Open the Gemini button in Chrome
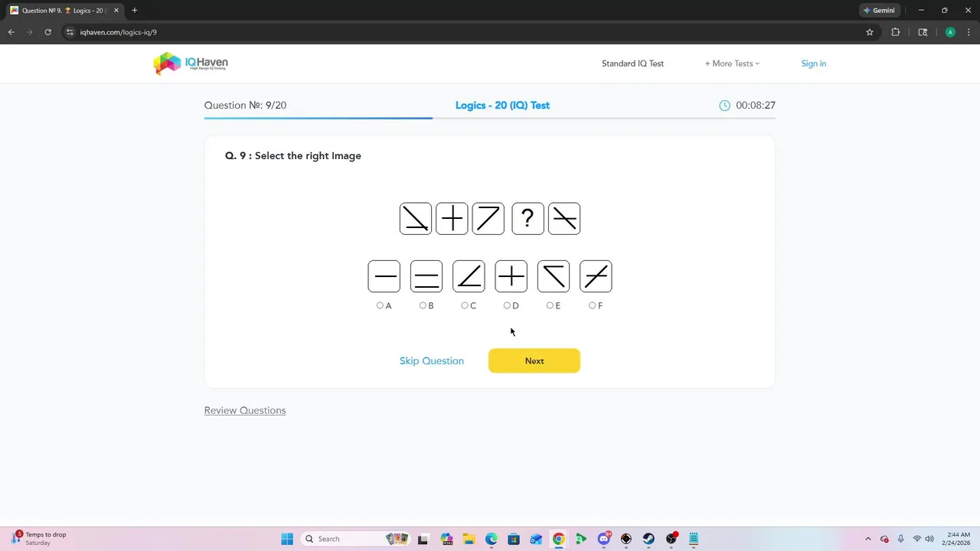The image size is (980, 551). pyautogui.click(x=879, y=11)
